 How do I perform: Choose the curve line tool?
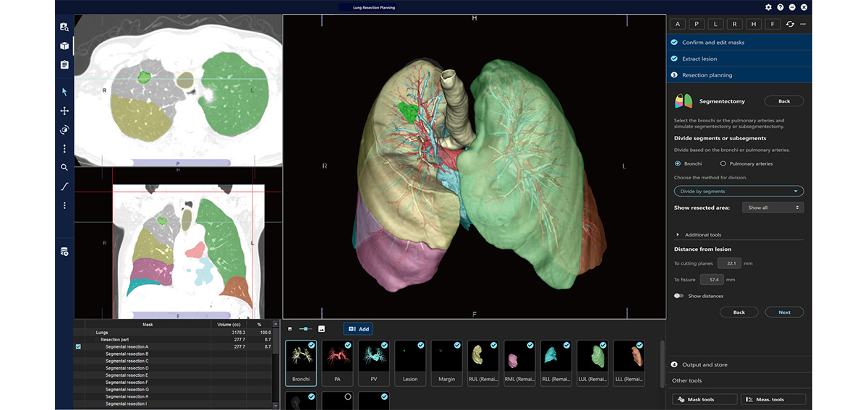64,187
